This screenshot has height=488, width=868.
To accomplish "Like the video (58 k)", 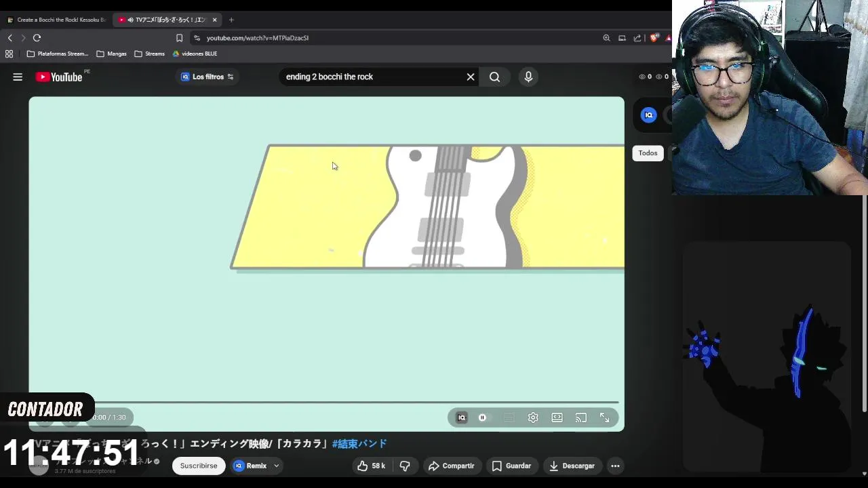I will (372, 466).
